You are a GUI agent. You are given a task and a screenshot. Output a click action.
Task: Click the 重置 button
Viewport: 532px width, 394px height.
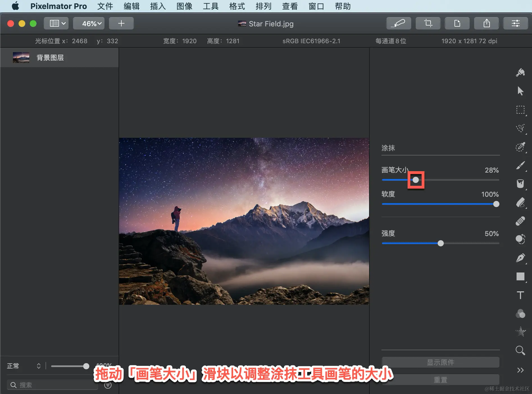[x=440, y=380]
